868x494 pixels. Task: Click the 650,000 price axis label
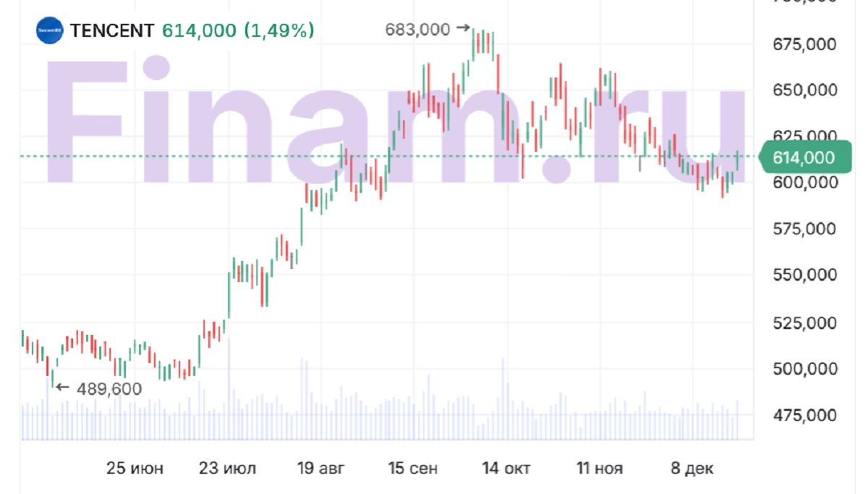(805, 91)
